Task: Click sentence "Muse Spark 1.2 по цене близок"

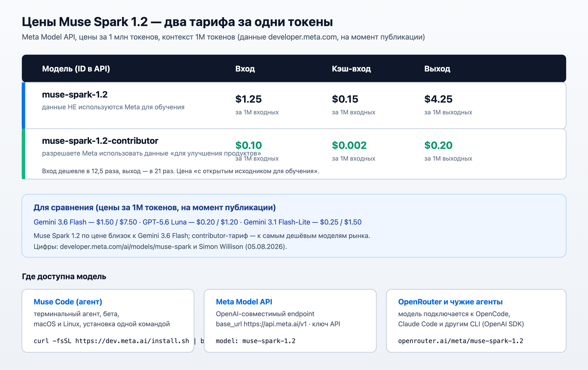Action: 202,236
